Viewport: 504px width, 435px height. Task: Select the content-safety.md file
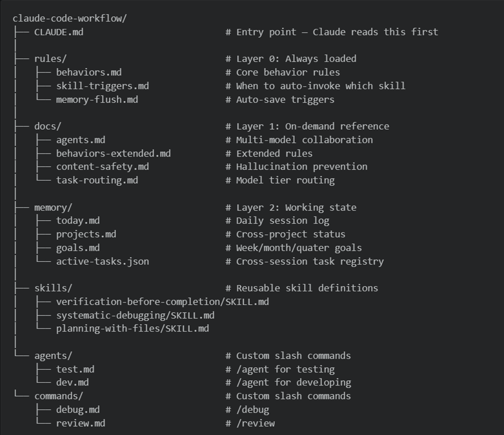[x=102, y=167]
